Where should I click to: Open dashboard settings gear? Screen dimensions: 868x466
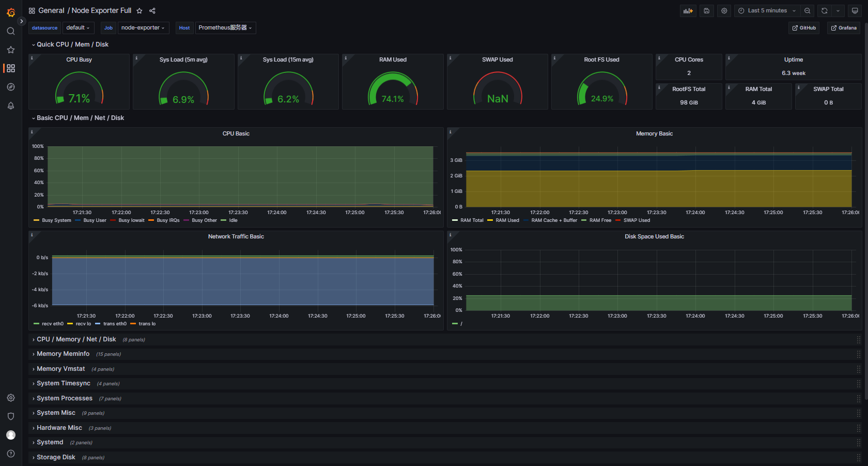(x=724, y=11)
